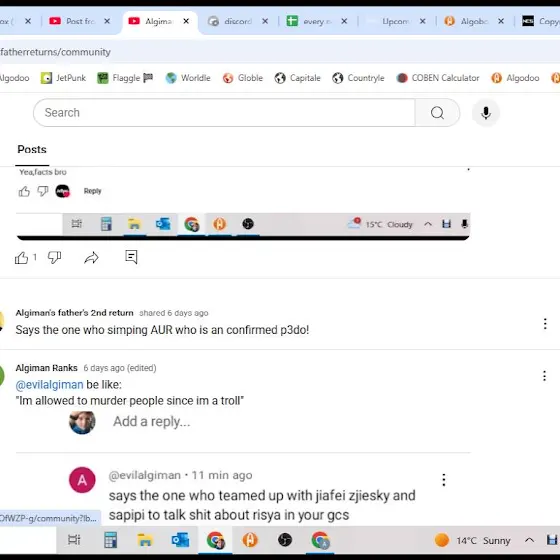Click the YouTube search magnifier button

click(x=437, y=113)
